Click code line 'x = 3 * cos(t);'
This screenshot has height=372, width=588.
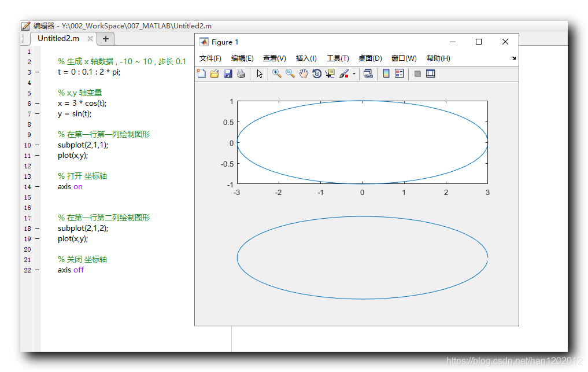(x=82, y=103)
